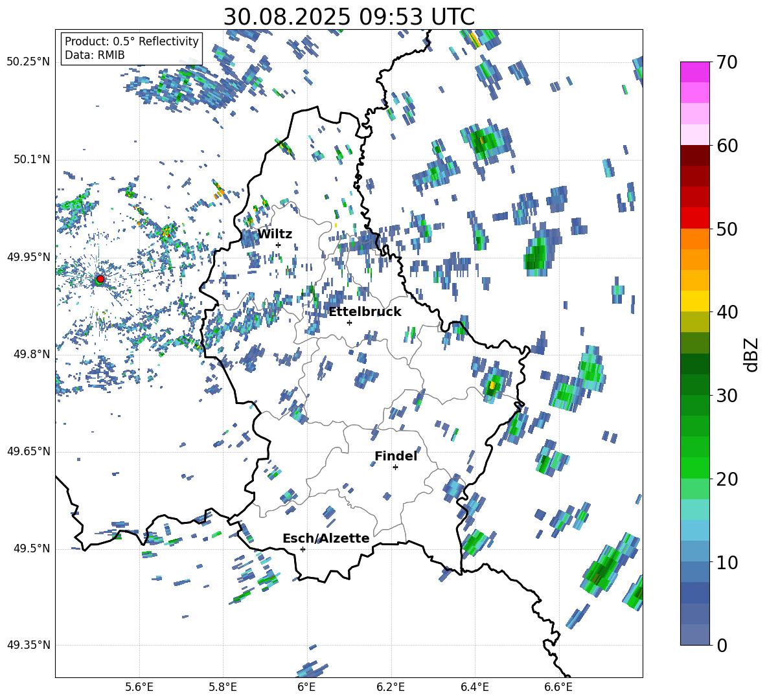Click the yellow colorbar segment at 40
This screenshot has width=767, height=700.
[694, 301]
